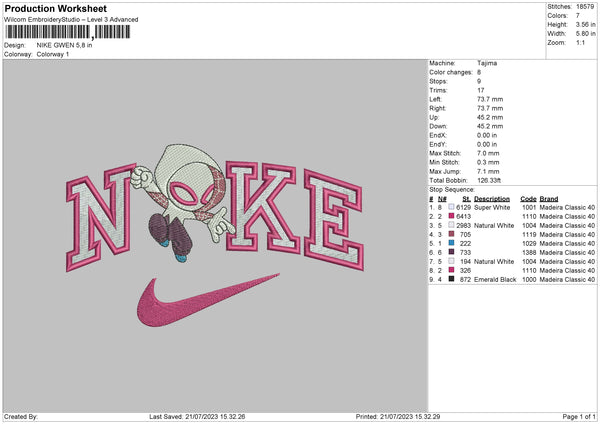Select the Max Jump value '7.1 mm'
The height and width of the screenshot is (424, 600).
tap(488, 171)
